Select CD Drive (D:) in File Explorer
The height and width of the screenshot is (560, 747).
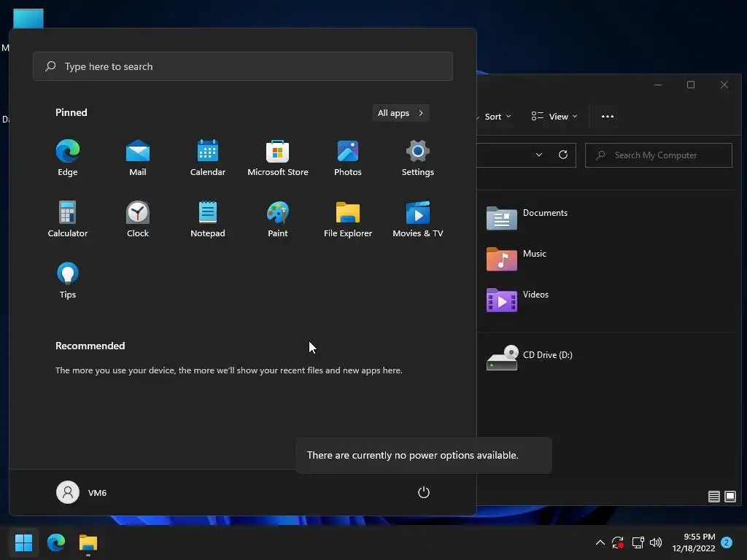(530, 358)
